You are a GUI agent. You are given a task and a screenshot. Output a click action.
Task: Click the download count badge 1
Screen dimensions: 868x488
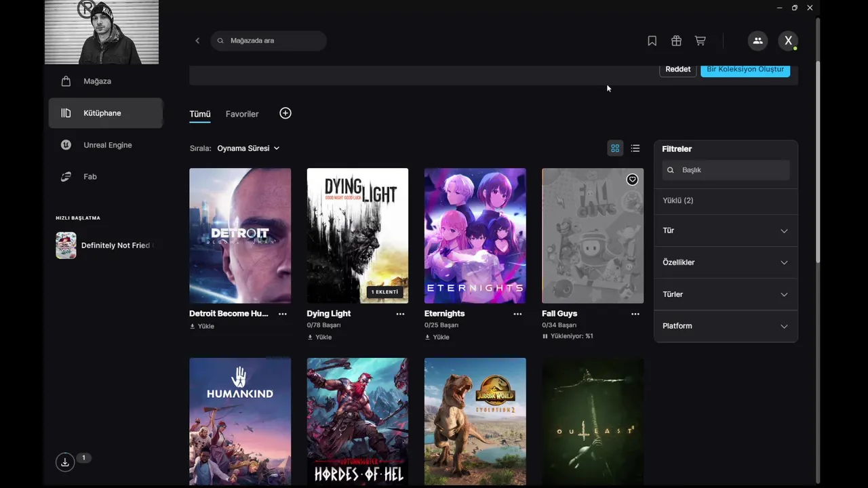point(83,458)
